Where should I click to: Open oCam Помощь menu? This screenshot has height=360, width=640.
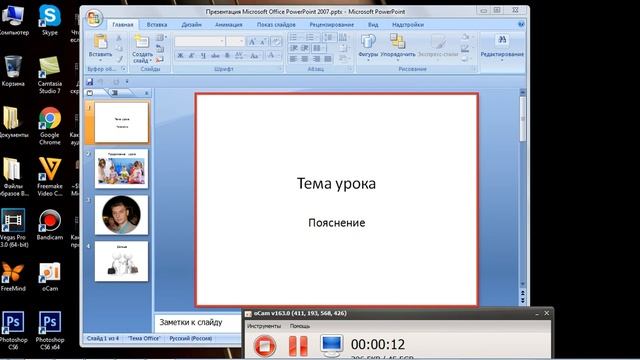(x=300, y=326)
